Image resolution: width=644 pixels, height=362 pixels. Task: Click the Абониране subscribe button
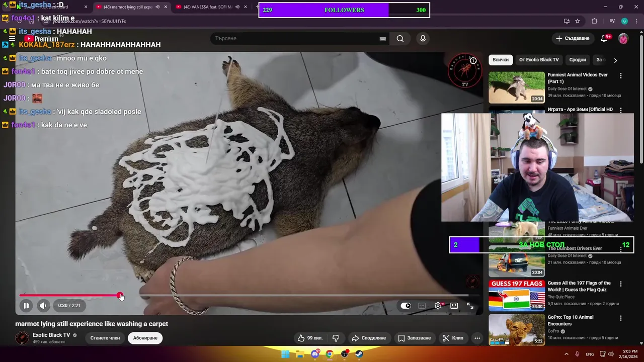coord(145,338)
